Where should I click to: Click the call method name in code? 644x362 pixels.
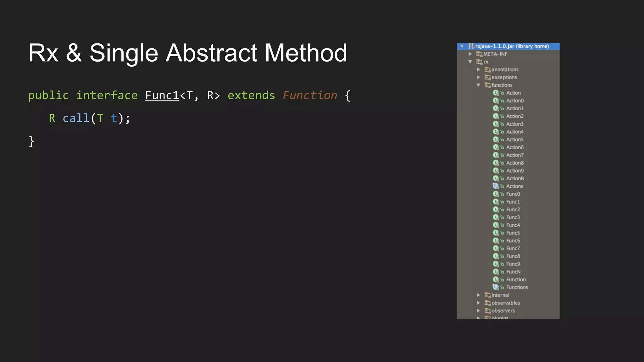click(x=76, y=118)
